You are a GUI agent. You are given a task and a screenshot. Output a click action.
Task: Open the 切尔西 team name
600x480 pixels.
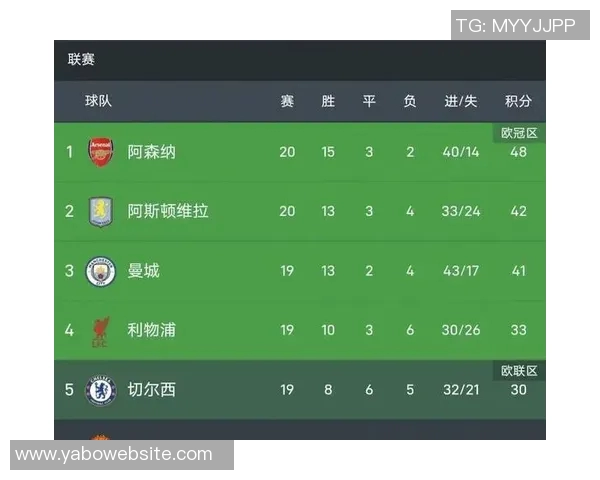pyautogui.click(x=152, y=389)
